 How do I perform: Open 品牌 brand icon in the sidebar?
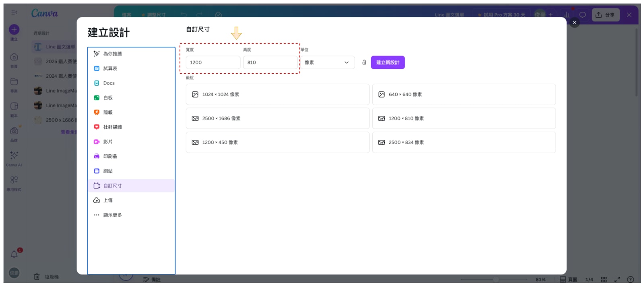click(x=14, y=131)
